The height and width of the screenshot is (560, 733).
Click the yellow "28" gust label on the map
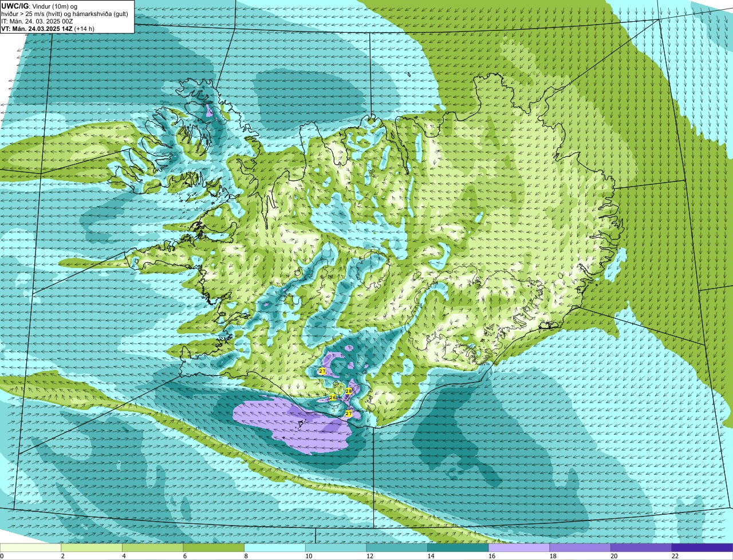click(x=348, y=391)
